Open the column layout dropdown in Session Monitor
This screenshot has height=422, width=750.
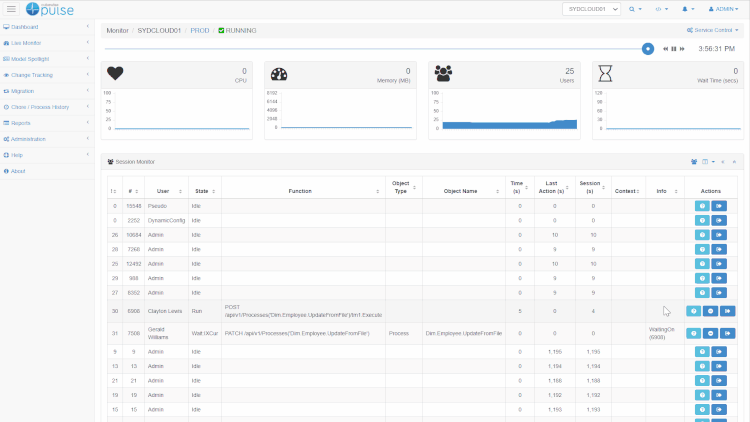click(707, 161)
